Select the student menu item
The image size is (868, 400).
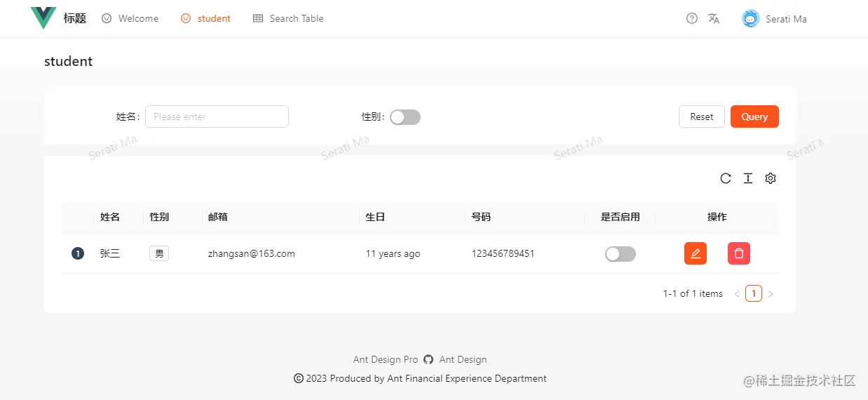point(205,19)
